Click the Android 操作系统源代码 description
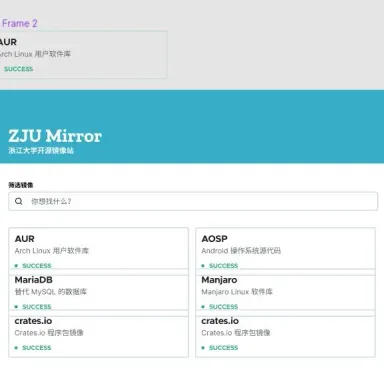 241,251
